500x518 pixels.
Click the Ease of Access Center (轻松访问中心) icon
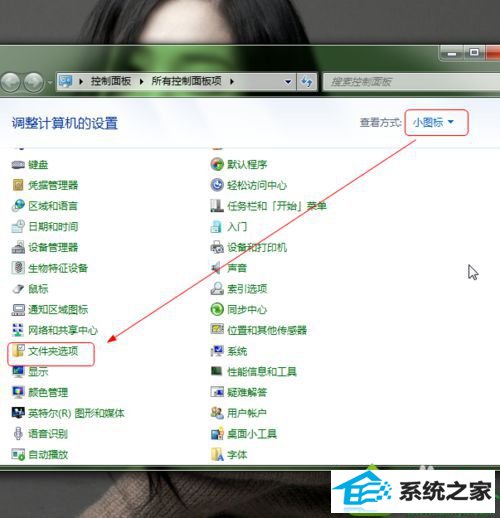tap(217, 185)
